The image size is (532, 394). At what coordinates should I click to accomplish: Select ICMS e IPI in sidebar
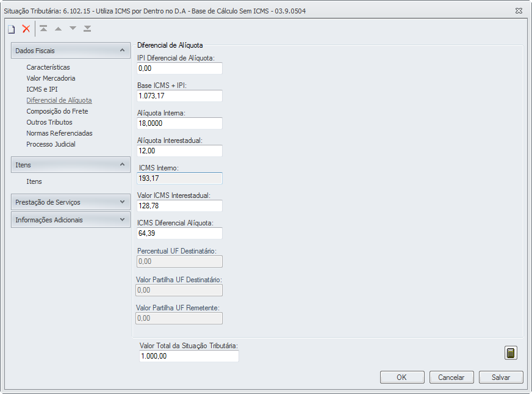pos(42,89)
